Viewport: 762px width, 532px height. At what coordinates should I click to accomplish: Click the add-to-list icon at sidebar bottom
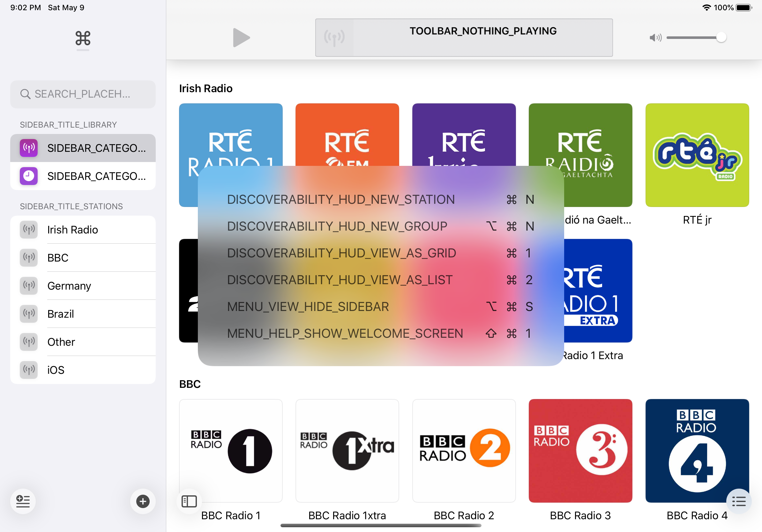(x=23, y=501)
